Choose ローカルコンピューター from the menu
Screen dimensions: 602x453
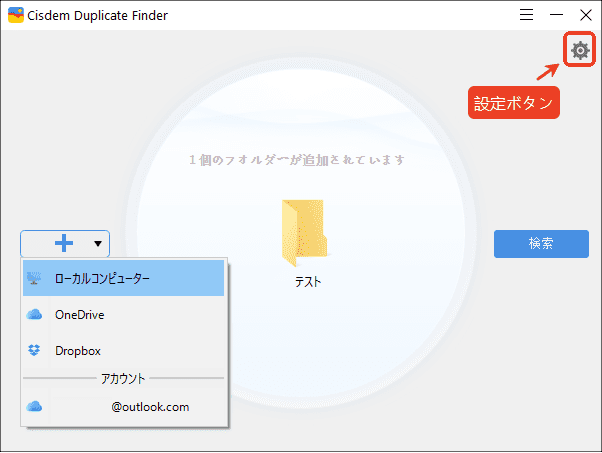click(102, 279)
